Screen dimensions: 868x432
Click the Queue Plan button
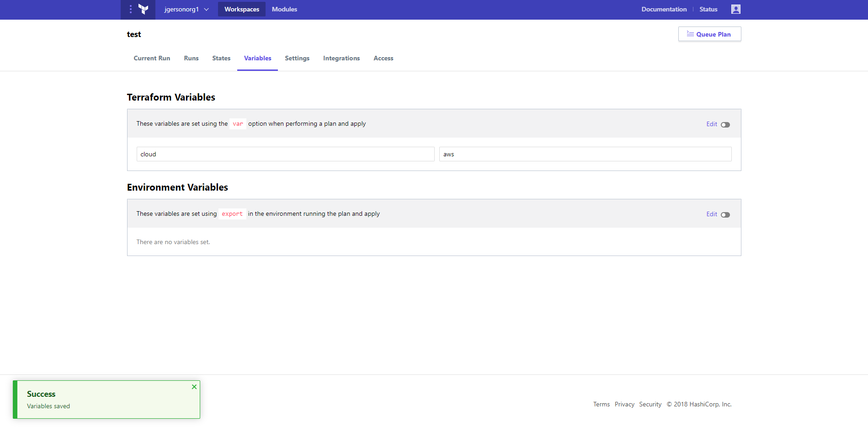coord(709,34)
